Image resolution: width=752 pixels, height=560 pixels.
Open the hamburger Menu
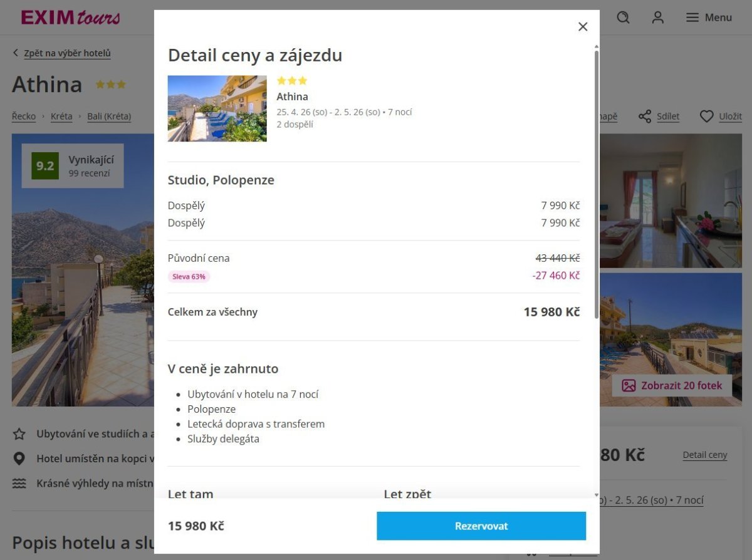coord(709,18)
